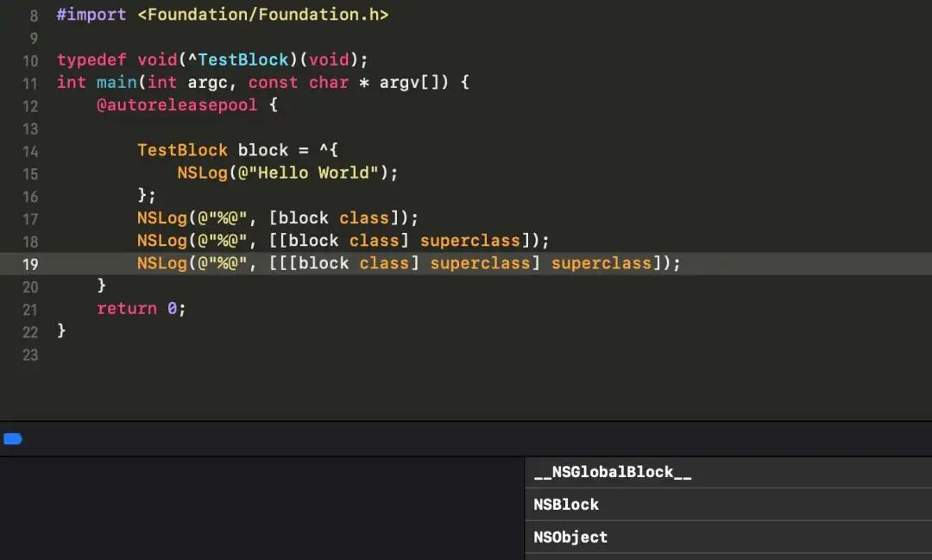932x560 pixels.
Task: Click NSLog on line 17
Action: (x=162, y=217)
